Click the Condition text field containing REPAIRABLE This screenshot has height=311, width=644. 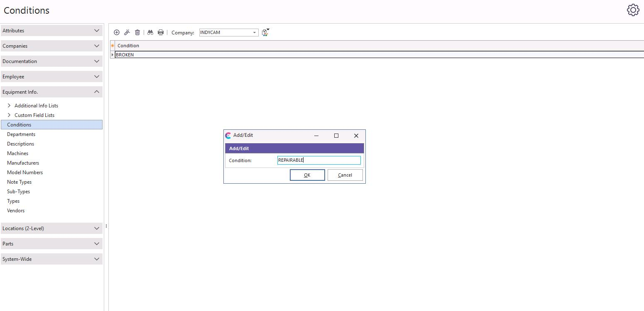[x=318, y=160]
